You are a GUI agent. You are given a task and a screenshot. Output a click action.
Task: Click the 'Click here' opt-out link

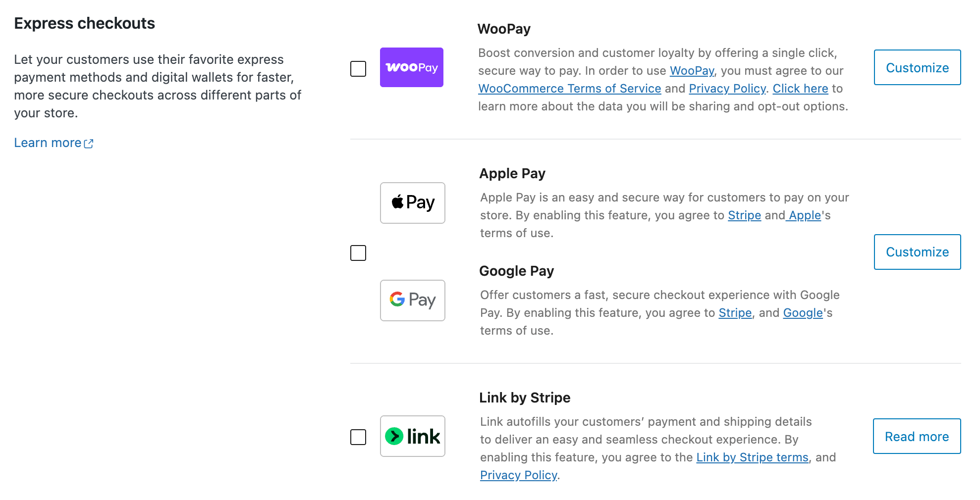[801, 88]
